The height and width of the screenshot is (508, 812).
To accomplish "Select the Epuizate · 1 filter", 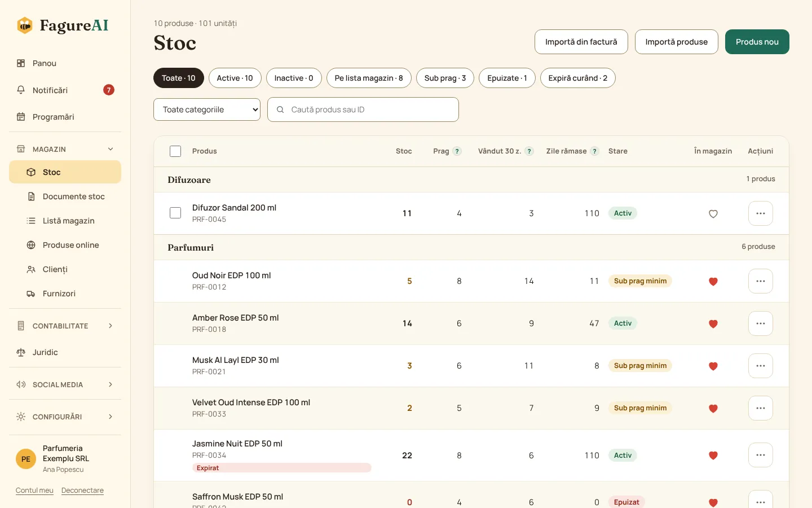I will coord(507,78).
